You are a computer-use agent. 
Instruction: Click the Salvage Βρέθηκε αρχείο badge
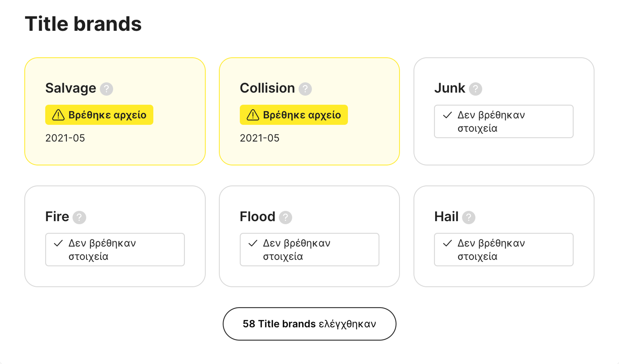coord(99,115)
